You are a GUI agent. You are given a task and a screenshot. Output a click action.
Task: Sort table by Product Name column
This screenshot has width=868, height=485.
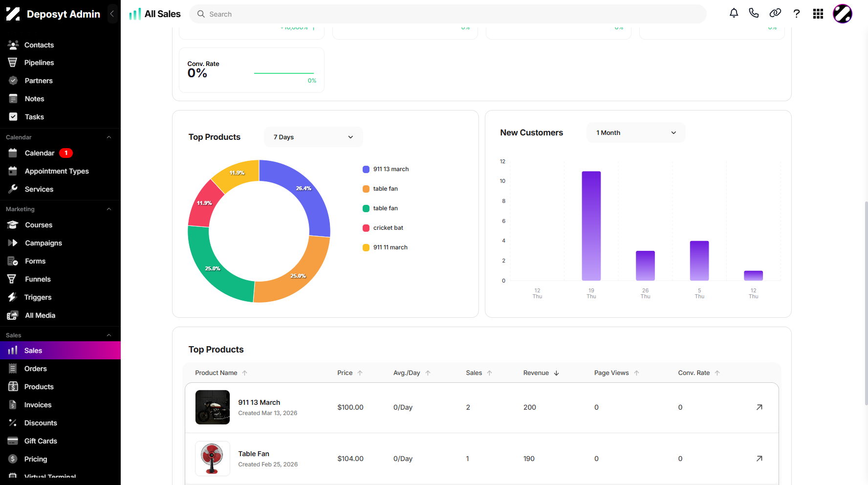(221, 373)
